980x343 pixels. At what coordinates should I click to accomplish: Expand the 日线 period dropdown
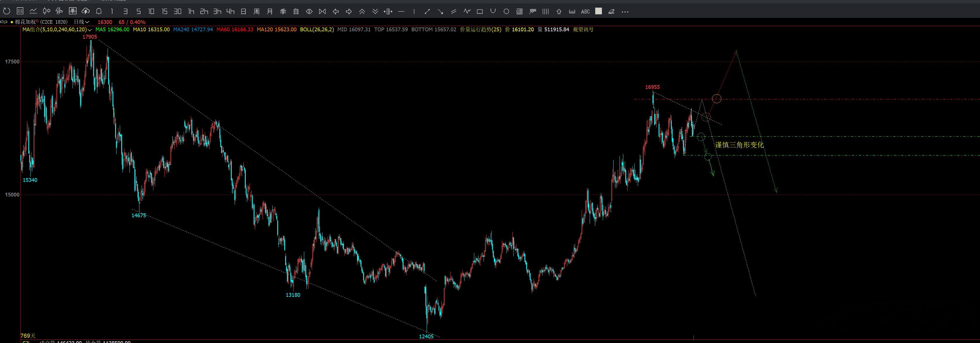point(82,22)
